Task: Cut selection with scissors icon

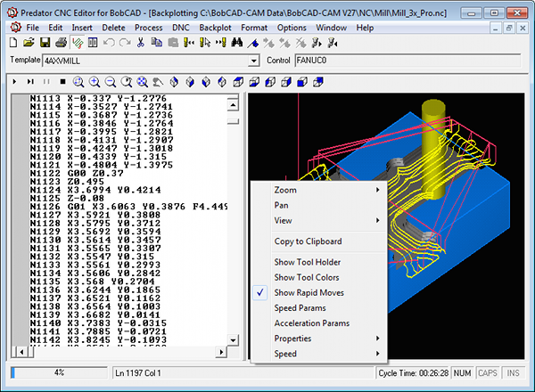Action: pyautogui.click(x=141, y=43)
